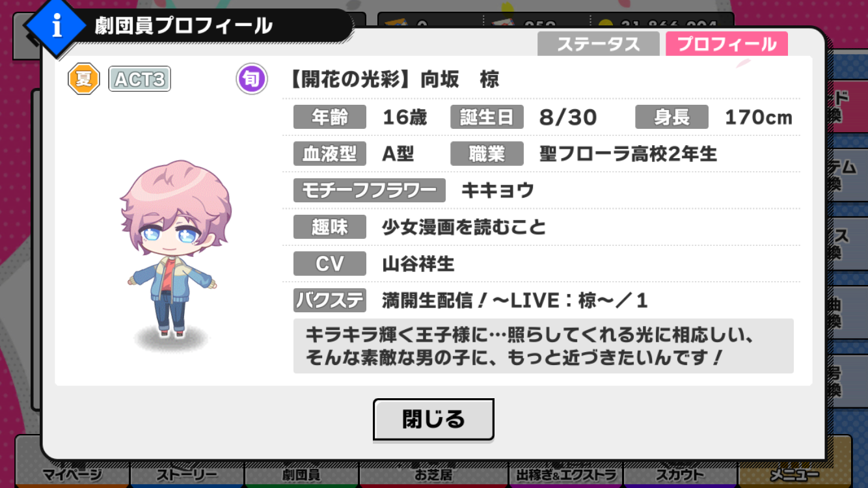The width and height of the screenshot is (868, 488).
Task: Tap the chibi Muku character figure
Action: [174, 249]
